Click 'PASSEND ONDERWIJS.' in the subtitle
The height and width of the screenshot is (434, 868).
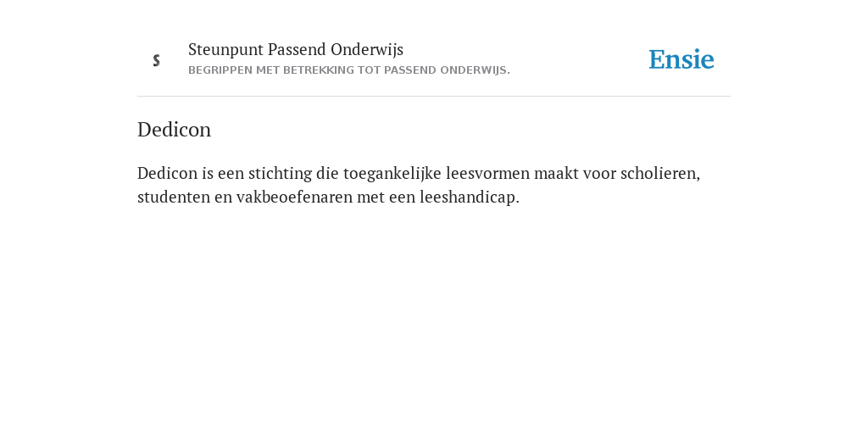pos(448,70)
